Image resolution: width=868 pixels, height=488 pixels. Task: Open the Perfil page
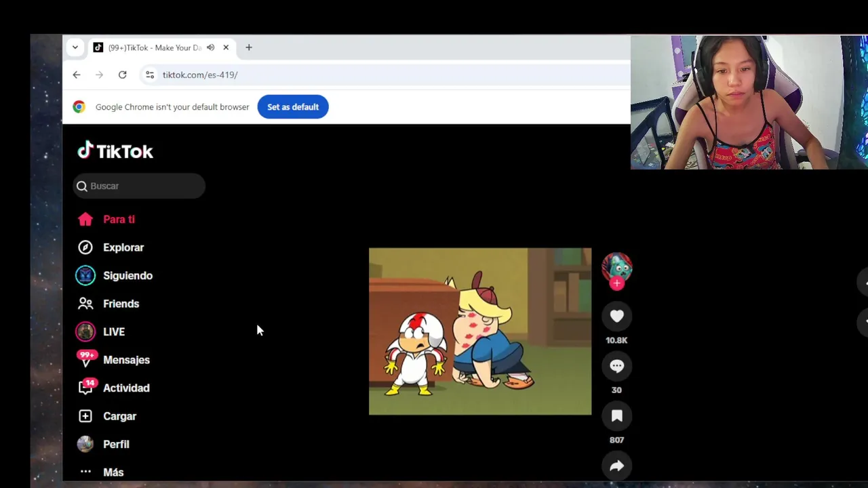(116, 445)
